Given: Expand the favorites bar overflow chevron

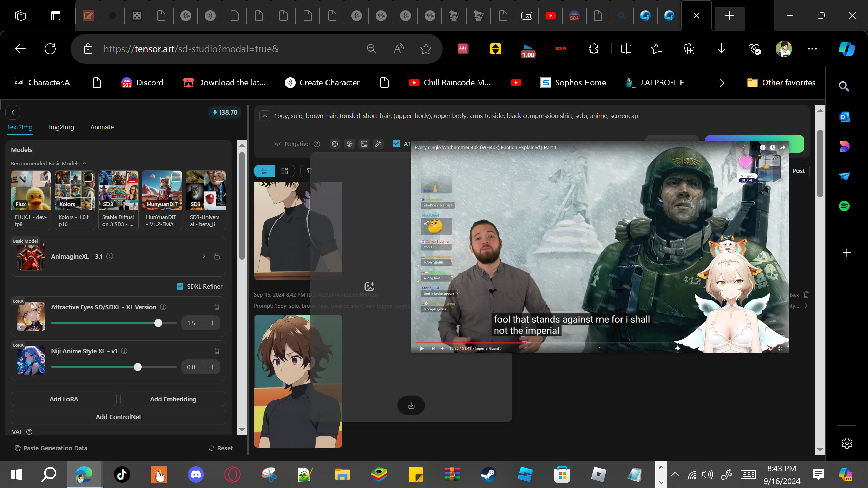Looking at the screenshot, I should 722,83.
